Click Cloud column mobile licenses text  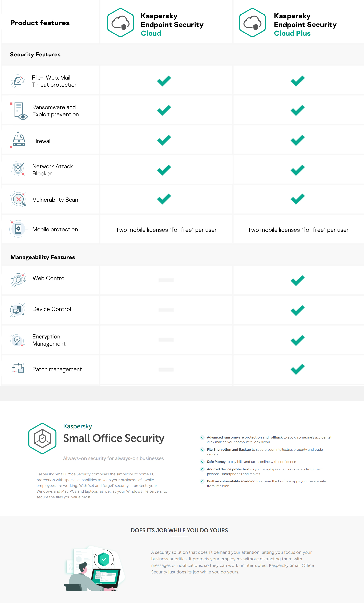click(166, 230)
